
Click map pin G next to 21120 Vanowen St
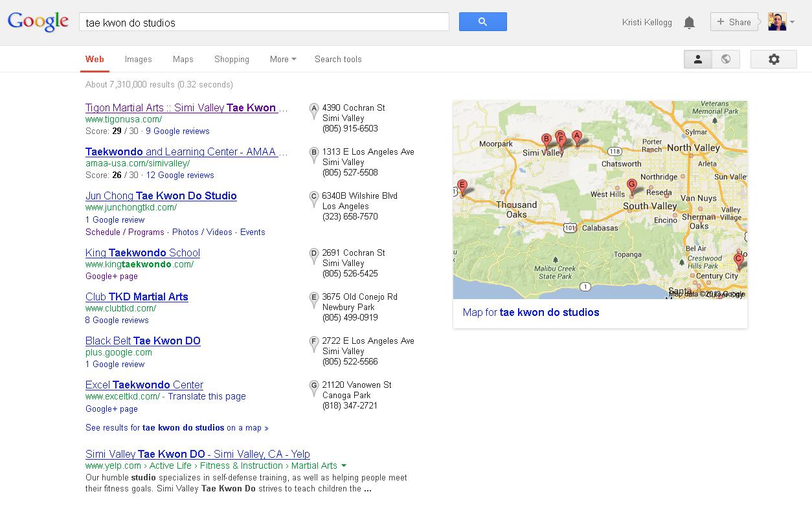tap(314, 388)
